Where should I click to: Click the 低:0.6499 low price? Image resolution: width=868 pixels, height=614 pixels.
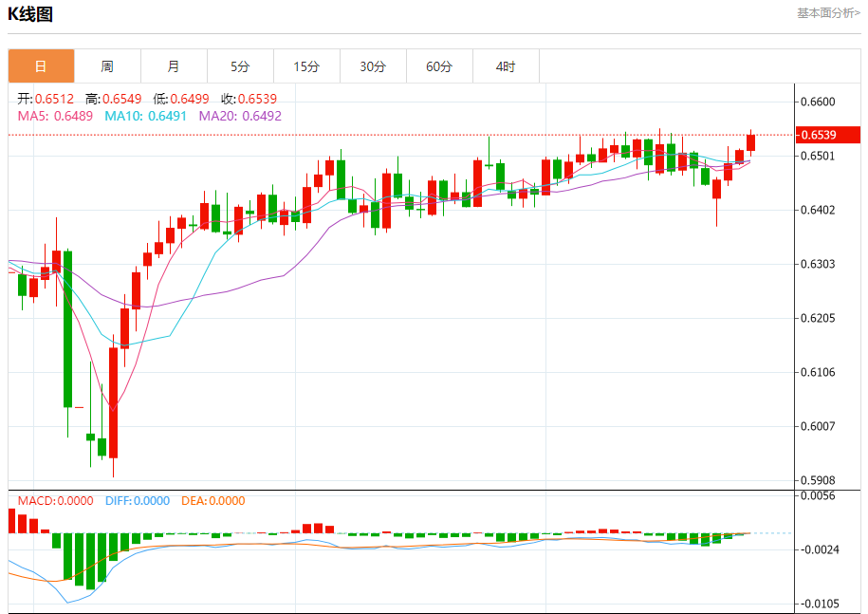coord(181,99)
